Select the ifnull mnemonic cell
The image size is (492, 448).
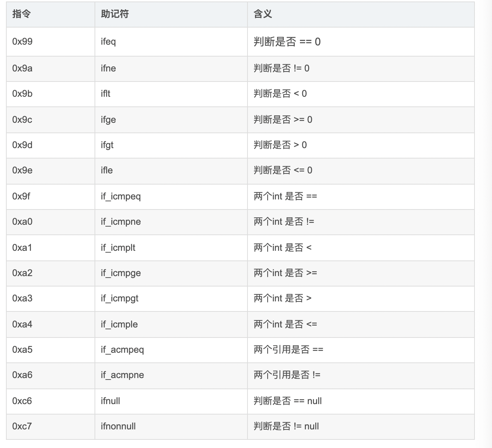pyautogui.click(x=171, y=401)
